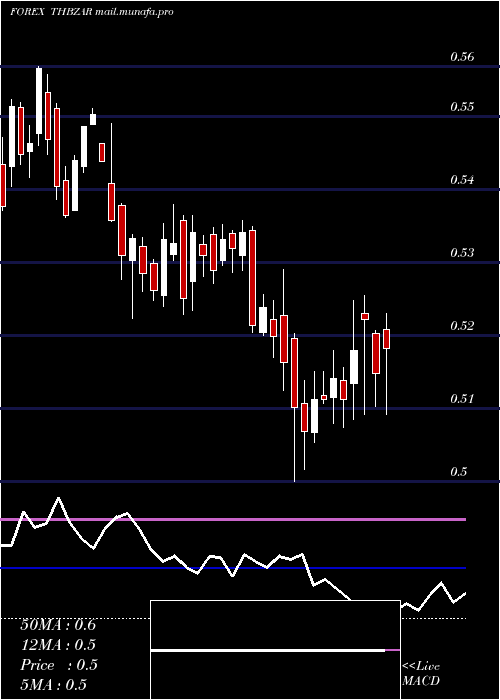The height and width of the screenshot is (700, 500).
Task: Click the 12MA : 0.5 readout
Action: point(58,645)
